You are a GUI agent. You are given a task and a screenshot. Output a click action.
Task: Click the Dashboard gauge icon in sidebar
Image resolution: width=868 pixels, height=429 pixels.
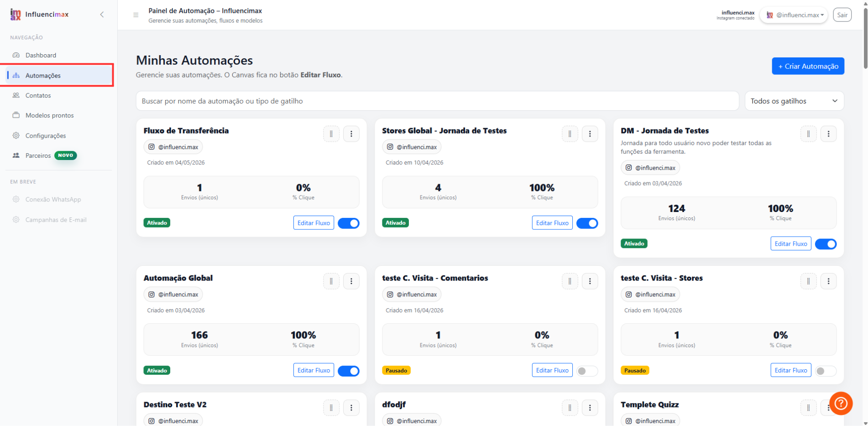(x=16, y=55)
